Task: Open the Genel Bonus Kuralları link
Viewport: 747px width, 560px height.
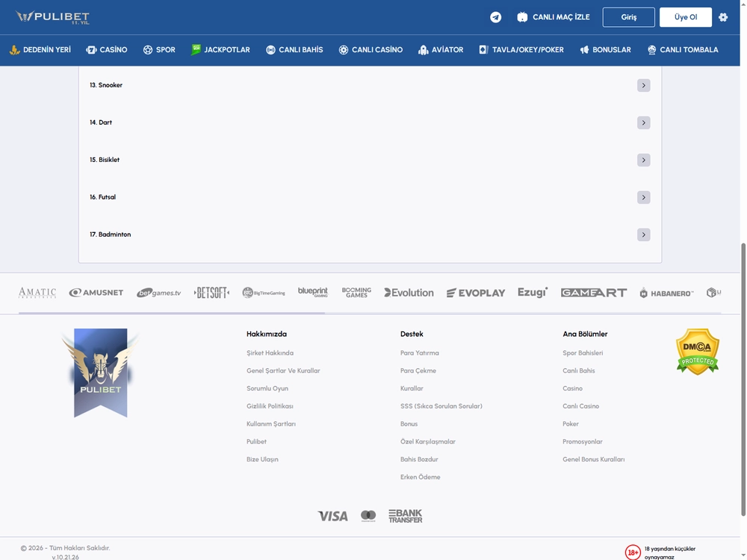Action: click(594, 459)
